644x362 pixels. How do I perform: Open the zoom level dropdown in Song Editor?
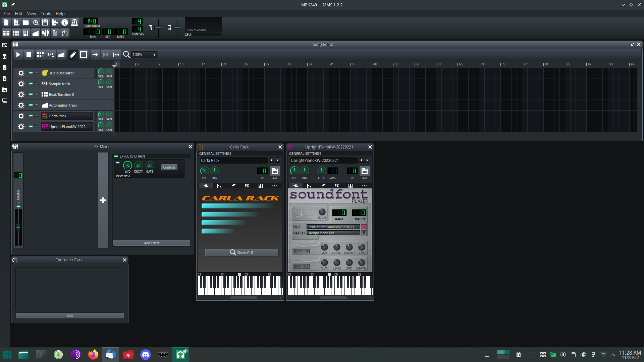coord(154,54)
